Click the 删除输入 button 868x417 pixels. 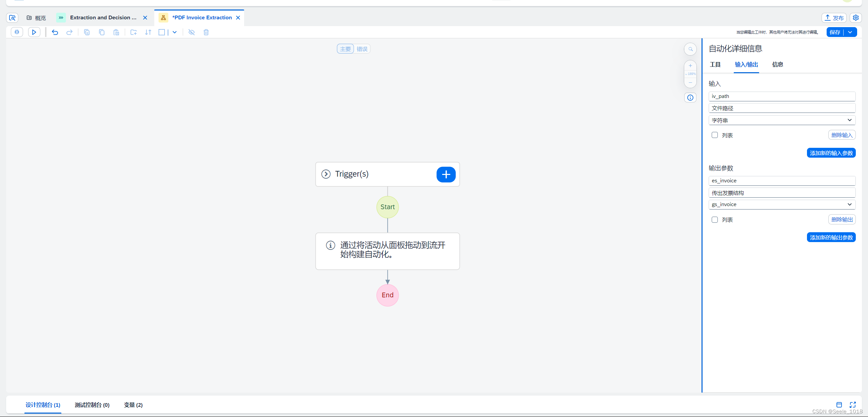pos(842,135)
